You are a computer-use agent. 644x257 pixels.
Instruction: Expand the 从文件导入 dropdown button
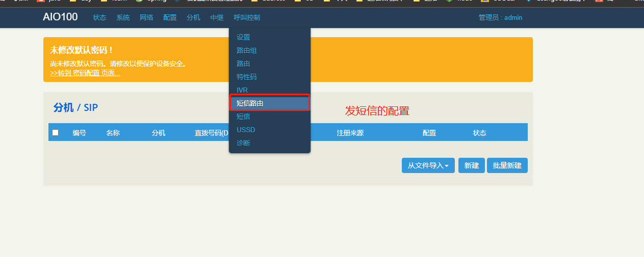click(428, 165)
